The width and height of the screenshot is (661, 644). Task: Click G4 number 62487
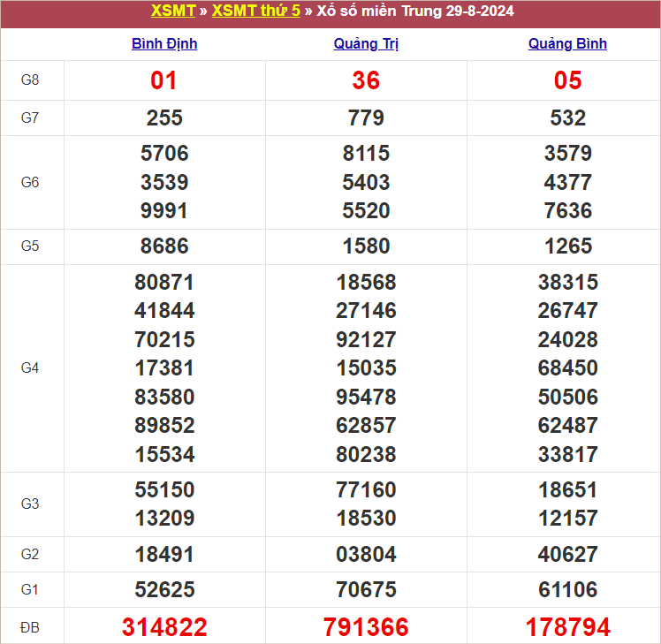click(x=568, y=426)
